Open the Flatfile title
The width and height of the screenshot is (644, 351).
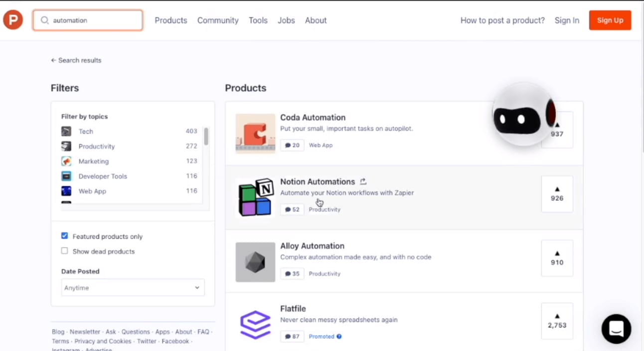[293, 309]
